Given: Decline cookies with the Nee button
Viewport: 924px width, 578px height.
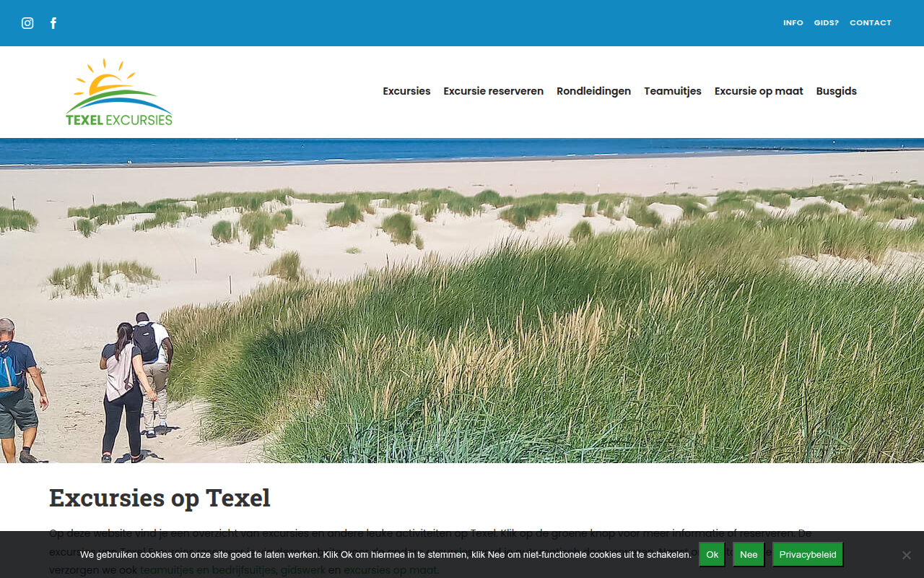Looking at the screenshot, I should 749,554.
